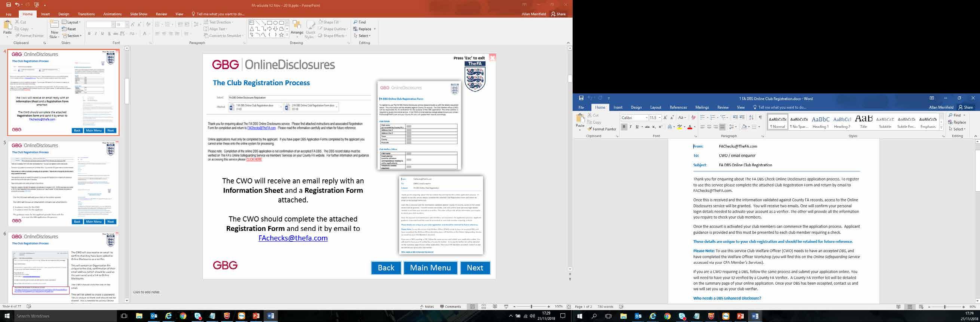Screen dimensions: 980x322
Task: Toggle Bold in Word's Font group
Action: pos(624,127)
